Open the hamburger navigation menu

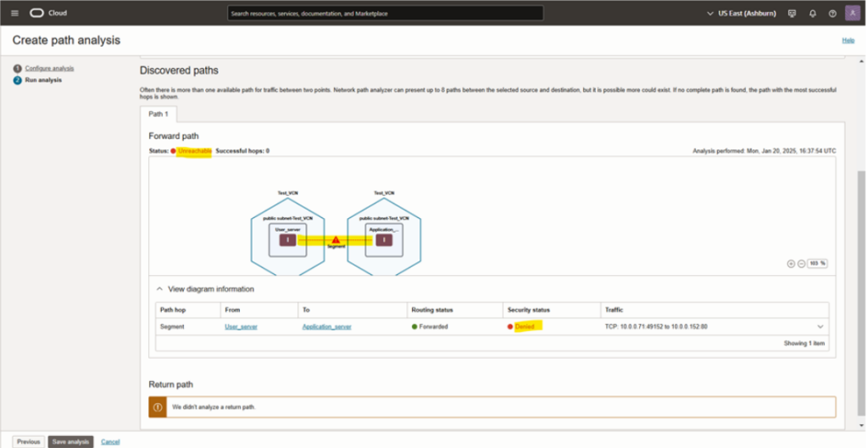pos(14,14)
